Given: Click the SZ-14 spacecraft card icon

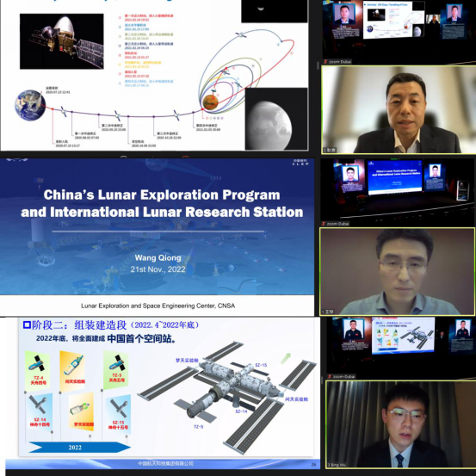Looking at the screenshot, I should [x=40, y=411].
